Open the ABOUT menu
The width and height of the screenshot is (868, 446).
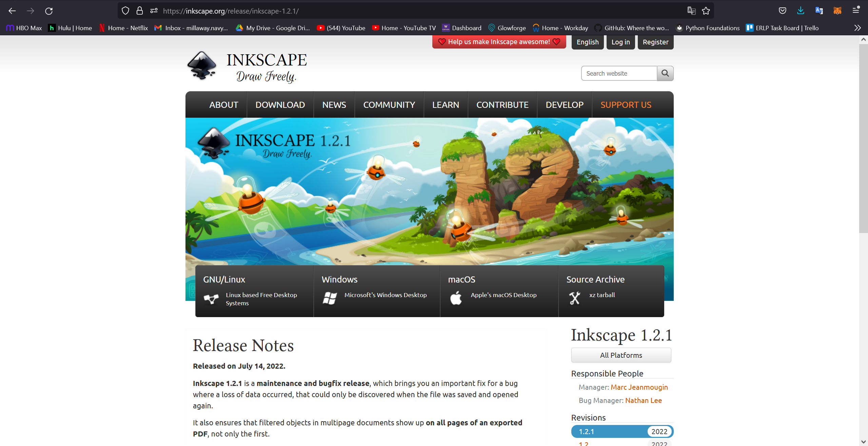click(x=224, y=105)
